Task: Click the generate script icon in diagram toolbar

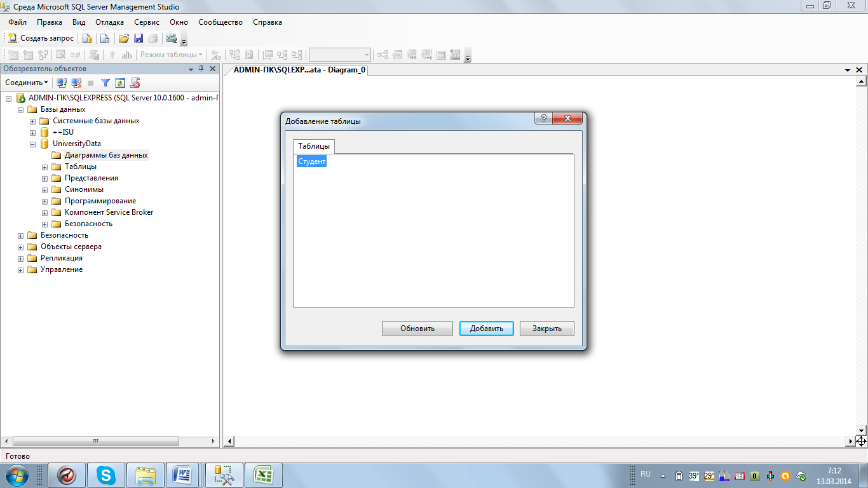Action: pyautogui.click(x=93, y=55)
